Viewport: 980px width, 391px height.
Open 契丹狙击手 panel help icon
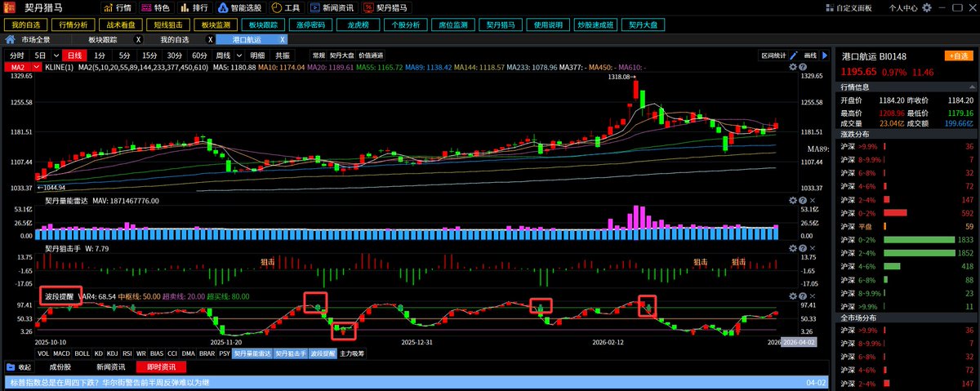coord(801,248)
